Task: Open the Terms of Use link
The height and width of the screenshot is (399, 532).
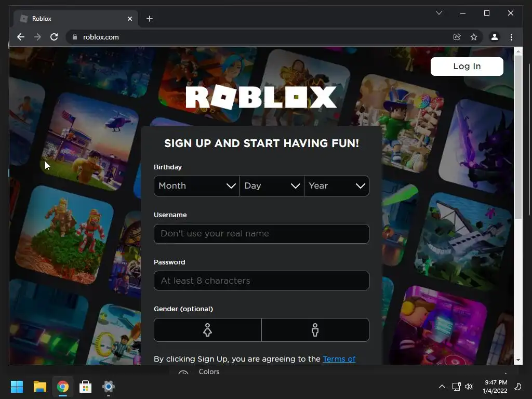Action: (x=339, y=359)
